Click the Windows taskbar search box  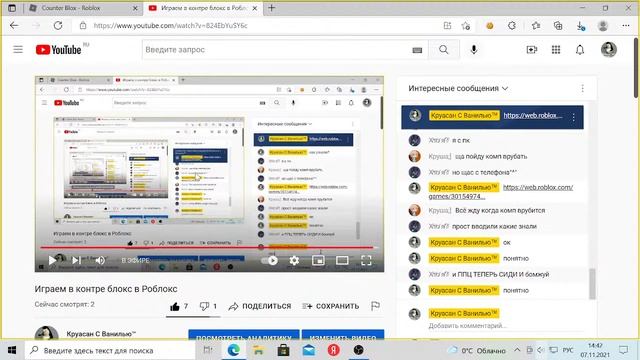[110, 350]
